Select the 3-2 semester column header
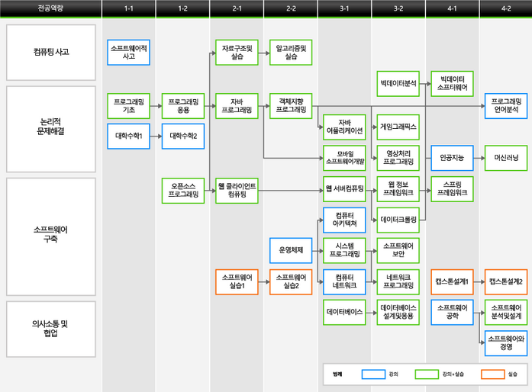Image resolution: width=532 pixels, height=392 pixels. click(398, 8)
